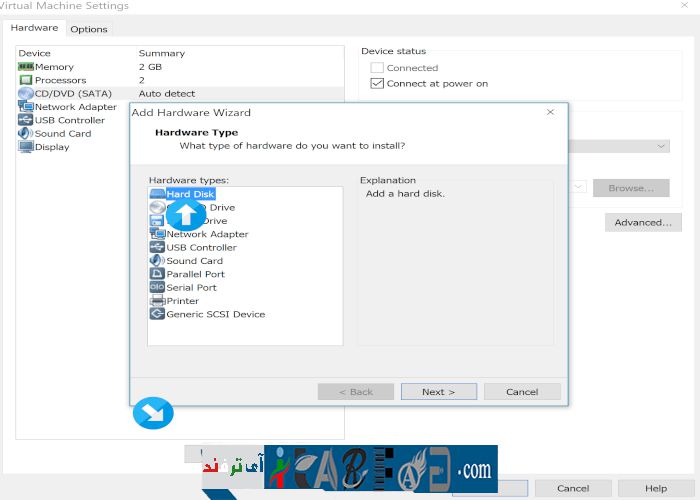
Task: Select the Processors row in device list
Action: coord(60,80)
